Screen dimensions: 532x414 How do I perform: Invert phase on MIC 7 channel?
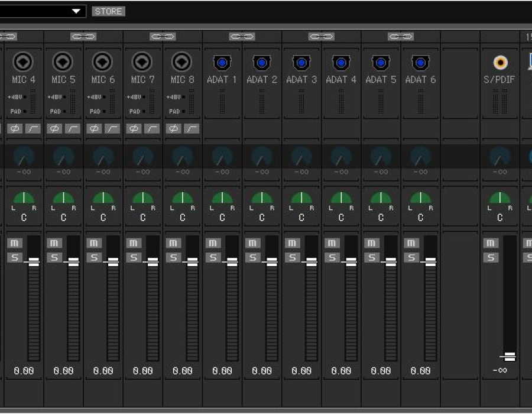pyautogui.click(x=134, y=128)
